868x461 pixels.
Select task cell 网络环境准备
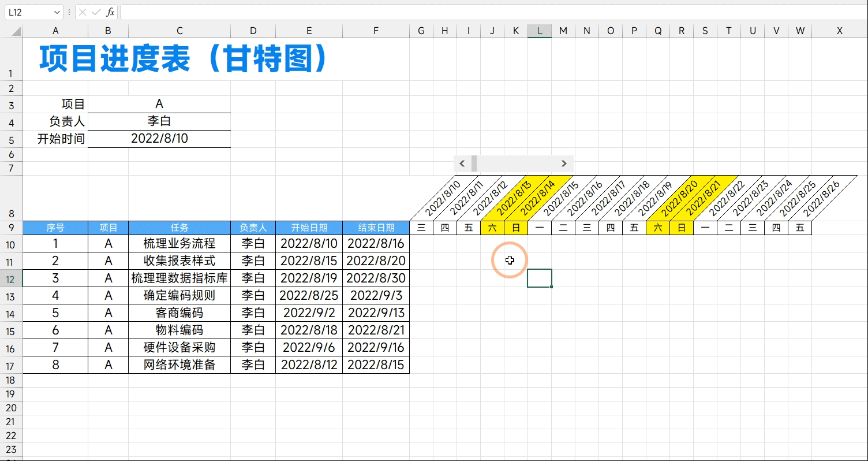pyautogui.click(x=179, y=365)
